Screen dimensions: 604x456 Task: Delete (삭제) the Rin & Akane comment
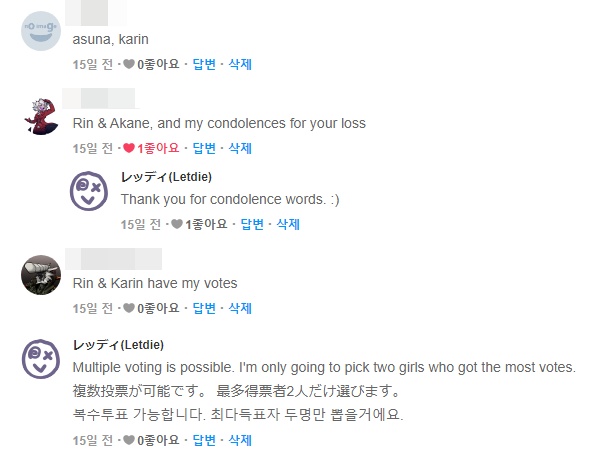click(x=240, y=149)
